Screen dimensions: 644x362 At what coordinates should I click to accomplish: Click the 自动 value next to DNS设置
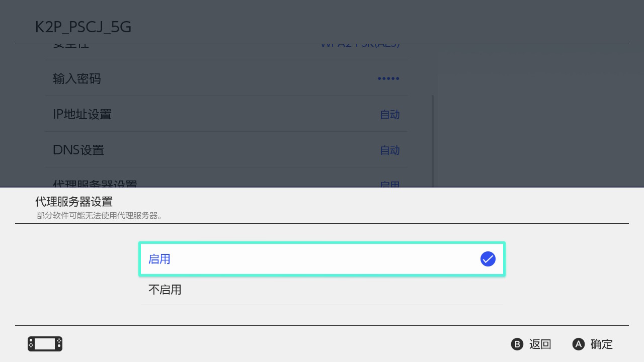[390, 150]
